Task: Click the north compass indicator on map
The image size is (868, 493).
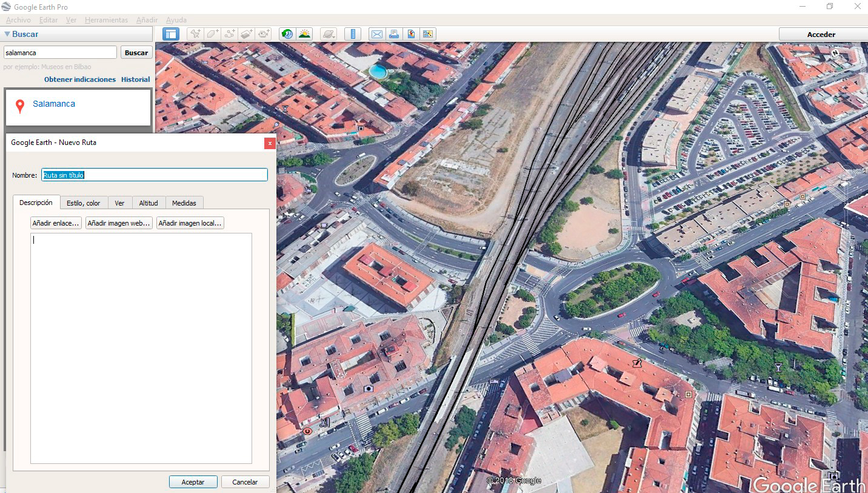Action: [x=835, y=53]
